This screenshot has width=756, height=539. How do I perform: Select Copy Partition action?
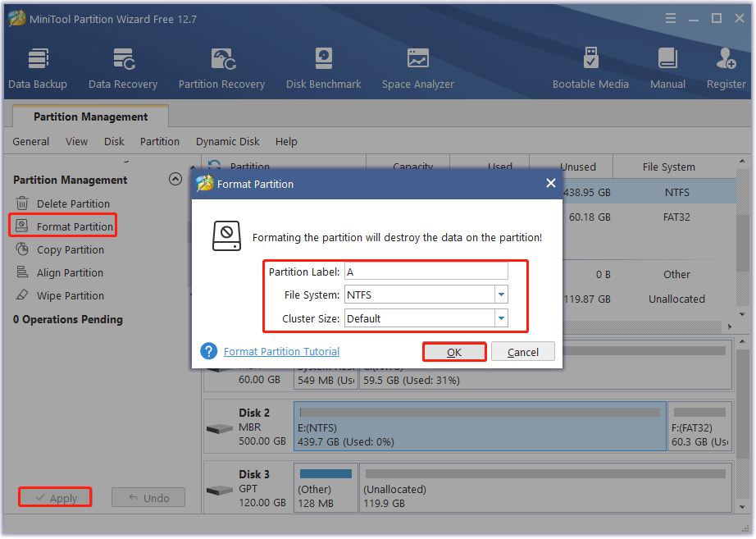pos(61,249)
